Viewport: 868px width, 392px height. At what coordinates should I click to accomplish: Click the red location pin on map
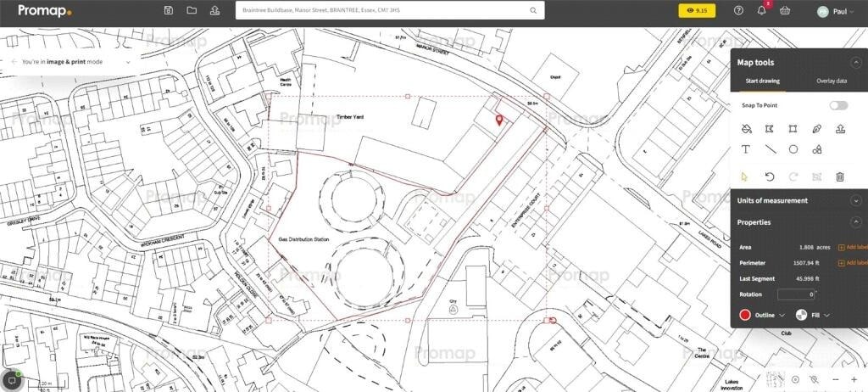(x=498, y=120)
